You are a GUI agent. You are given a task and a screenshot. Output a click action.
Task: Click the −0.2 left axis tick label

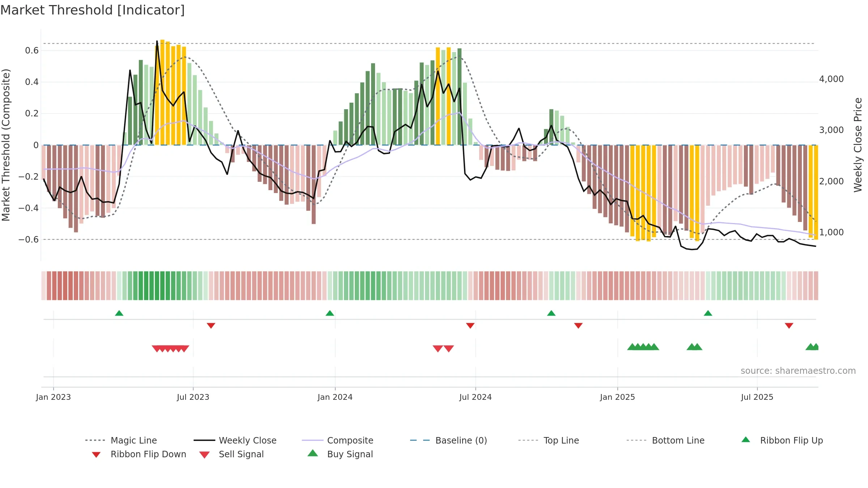(x=29, y=177)
